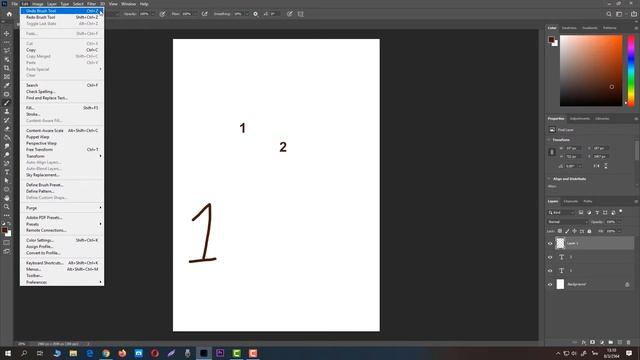Open the Opacity dropdown in Layers panel
640x360 pixels.
pos(619,222)
